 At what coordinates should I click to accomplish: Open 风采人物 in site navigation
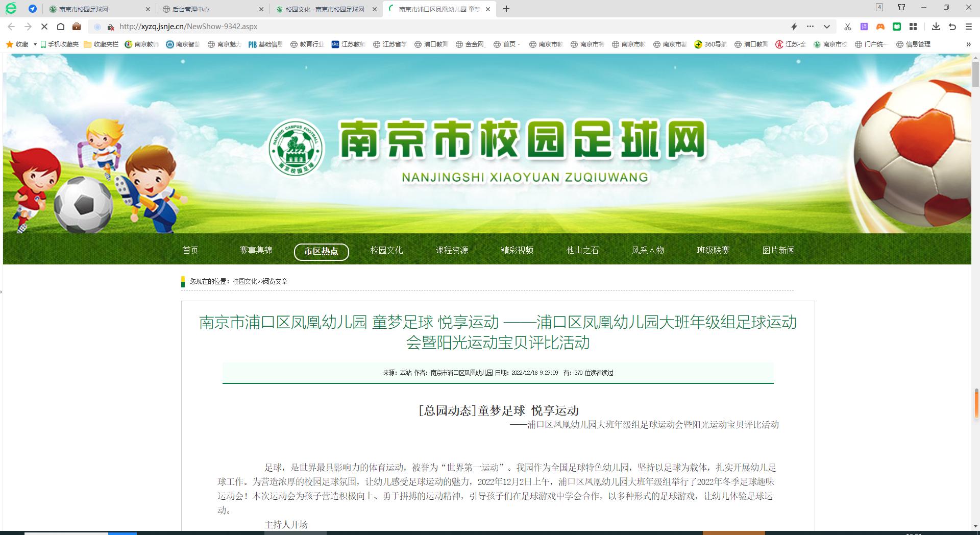coord(648,251)
